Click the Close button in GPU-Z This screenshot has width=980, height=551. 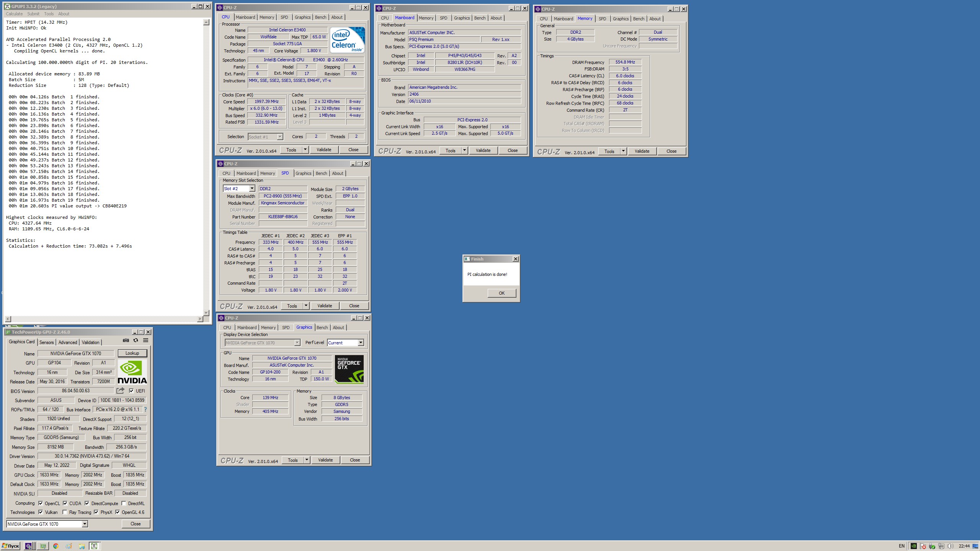click(x=136, y=524)
